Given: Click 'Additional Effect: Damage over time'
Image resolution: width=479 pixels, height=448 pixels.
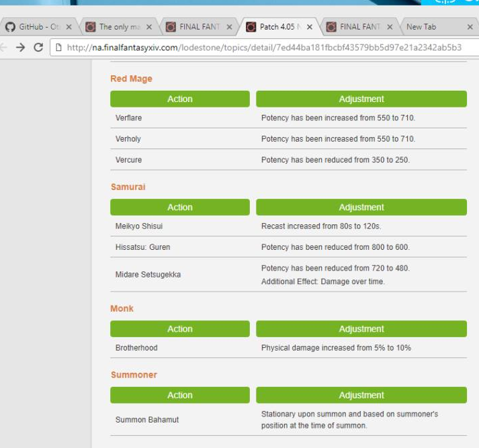Looking at the screenshot, I should click(323, 281).
